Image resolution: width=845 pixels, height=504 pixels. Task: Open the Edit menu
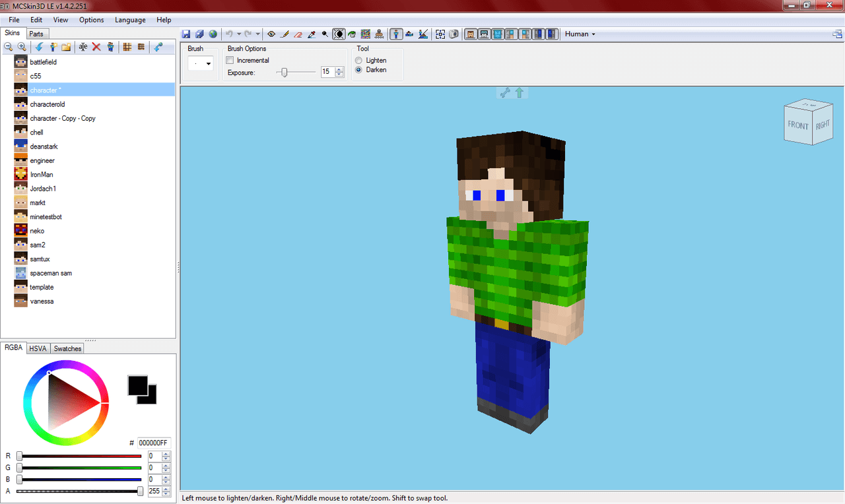point(36,20)
